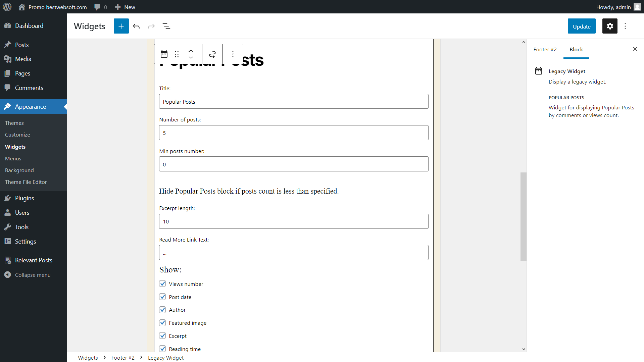Go to Theme File Editor submenu

(x=26, y=182)
